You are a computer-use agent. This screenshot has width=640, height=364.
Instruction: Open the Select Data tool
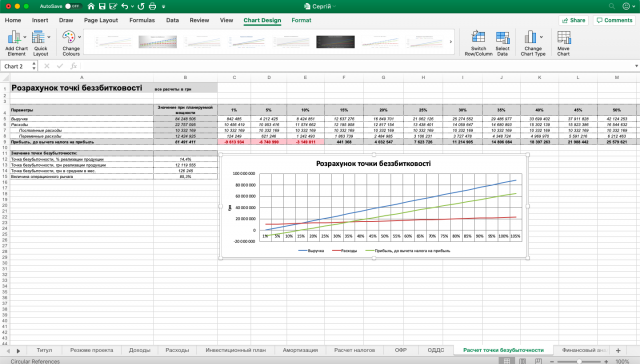502,38
